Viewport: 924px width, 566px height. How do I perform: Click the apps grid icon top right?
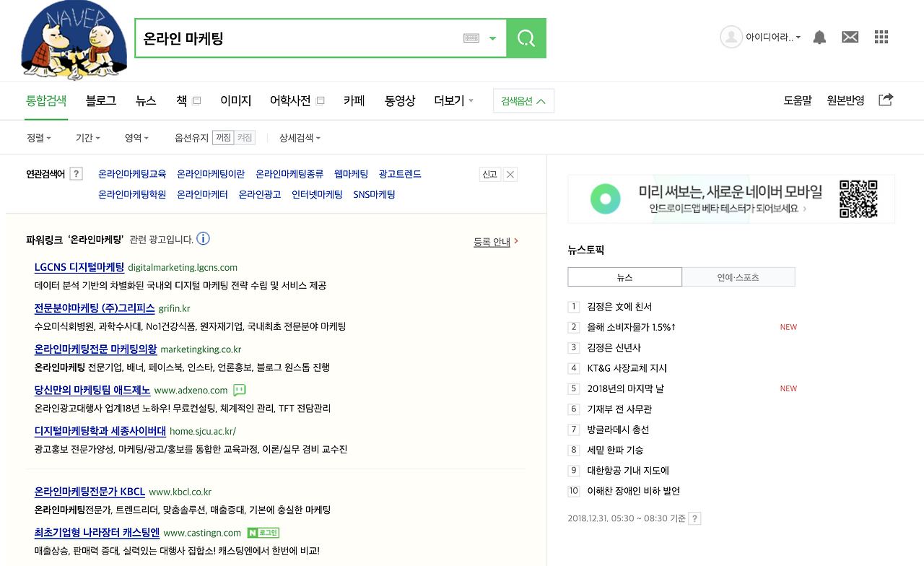(x=881, y=36)
